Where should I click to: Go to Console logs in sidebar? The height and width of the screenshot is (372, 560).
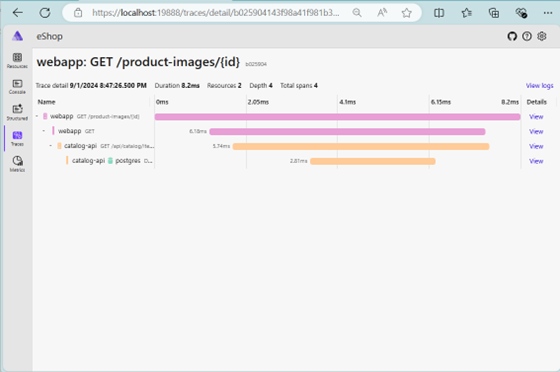coord(17,86)
